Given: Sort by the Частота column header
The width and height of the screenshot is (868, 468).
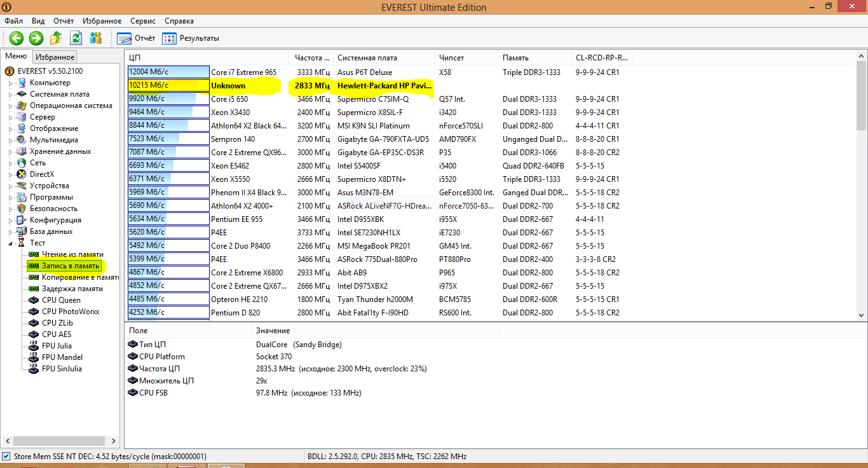Looking at the screenshot, I should 312,58.
